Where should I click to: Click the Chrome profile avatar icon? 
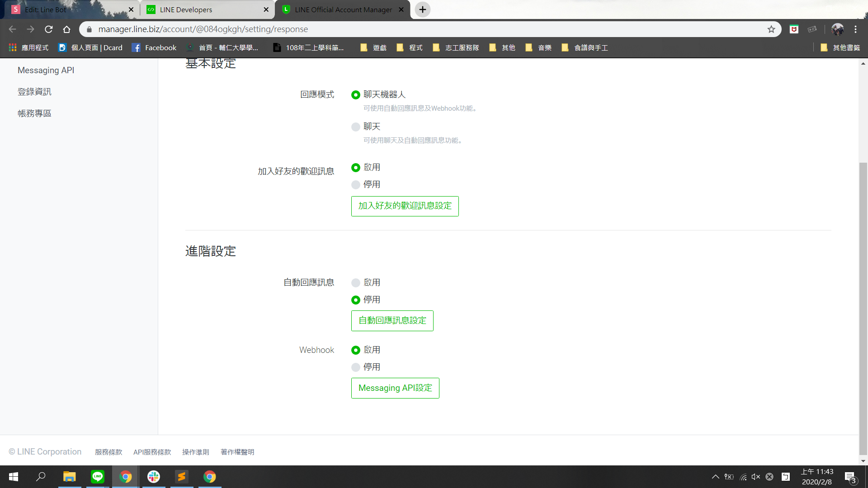[837, 29]
